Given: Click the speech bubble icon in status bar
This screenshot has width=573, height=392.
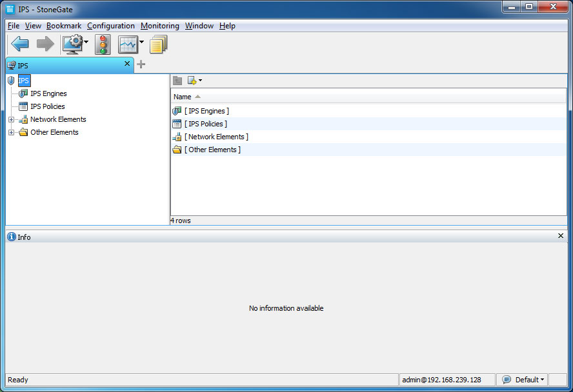Looking at the screenshot, I should coord(507,380).
